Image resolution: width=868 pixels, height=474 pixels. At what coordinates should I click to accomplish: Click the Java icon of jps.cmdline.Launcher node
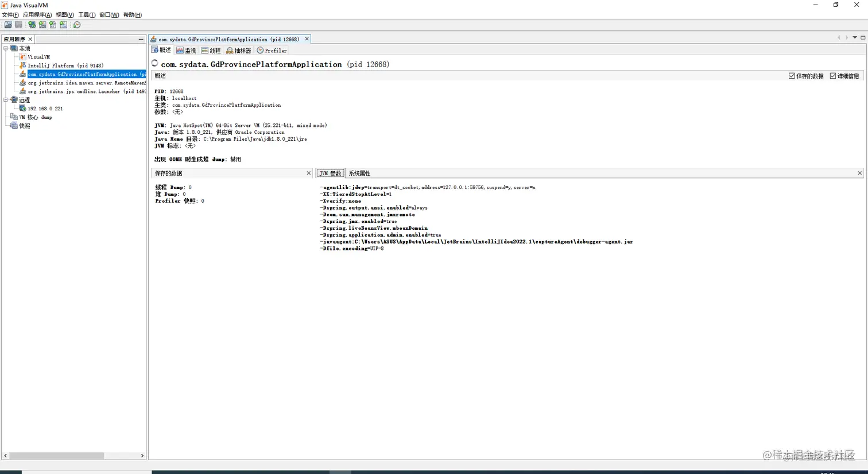coord(23,91)
